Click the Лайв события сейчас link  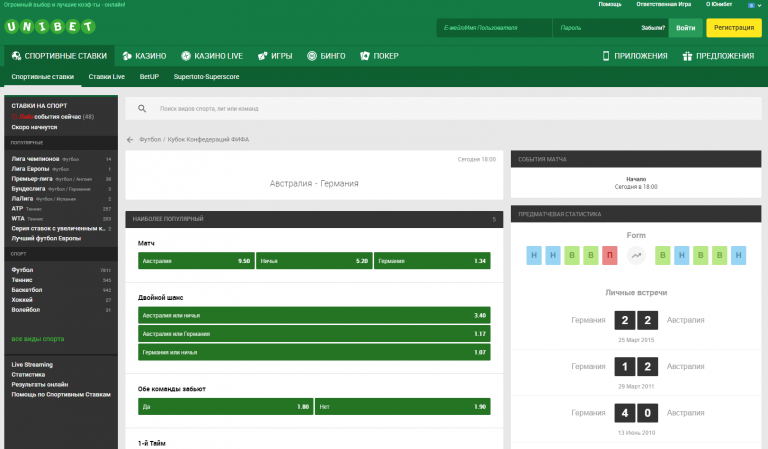point(52,117)
